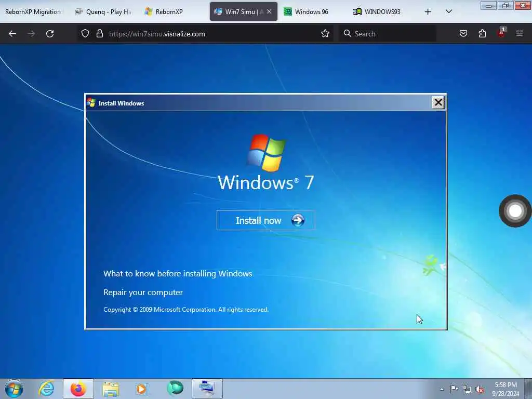
Task: Switch to the RebornXP Migration tab
Action: coord(33,11)
